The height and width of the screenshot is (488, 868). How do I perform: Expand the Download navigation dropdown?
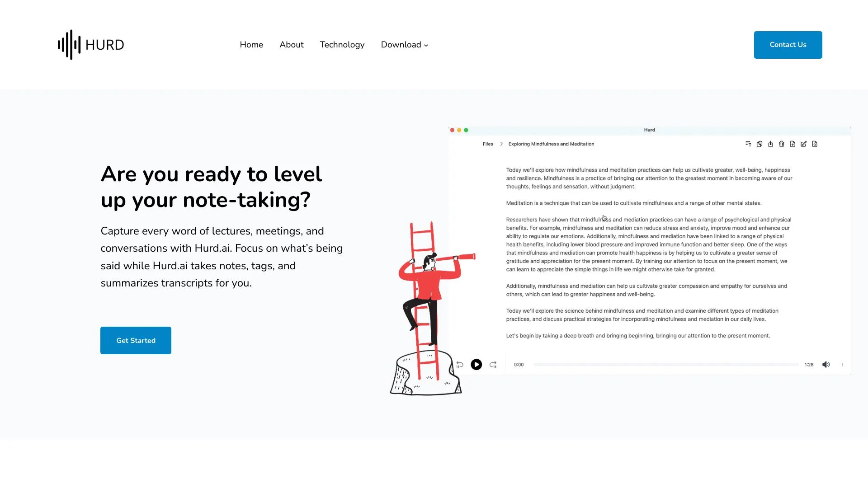click(404, 45)
